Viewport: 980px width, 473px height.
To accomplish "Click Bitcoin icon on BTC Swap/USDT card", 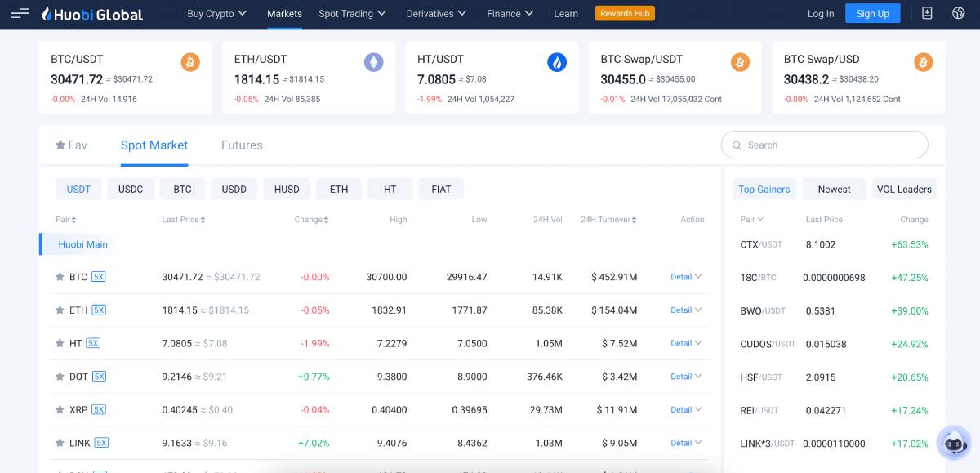I will [x=740, y=62].
